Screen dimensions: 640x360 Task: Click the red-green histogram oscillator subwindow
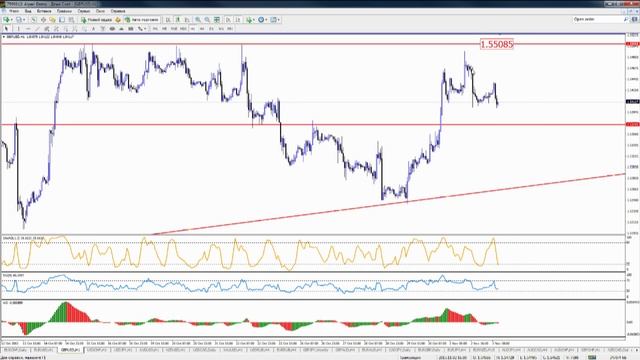click(313, 319)
